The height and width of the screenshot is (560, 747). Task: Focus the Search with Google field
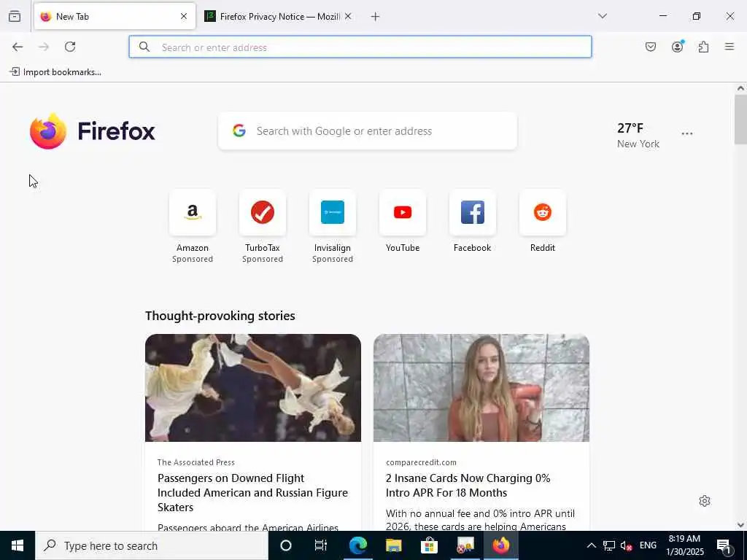click(x=368, y=131)
